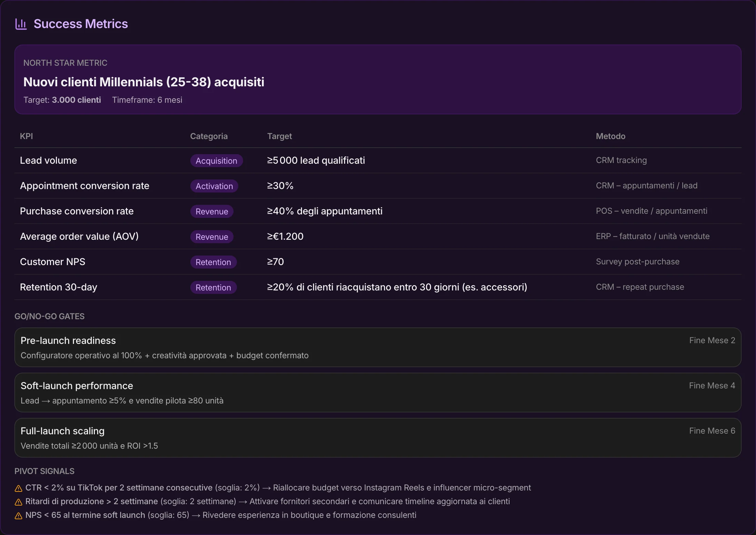Select the Lead volume KPI name
Screen dimensions: 756x535
pos(48,160)
